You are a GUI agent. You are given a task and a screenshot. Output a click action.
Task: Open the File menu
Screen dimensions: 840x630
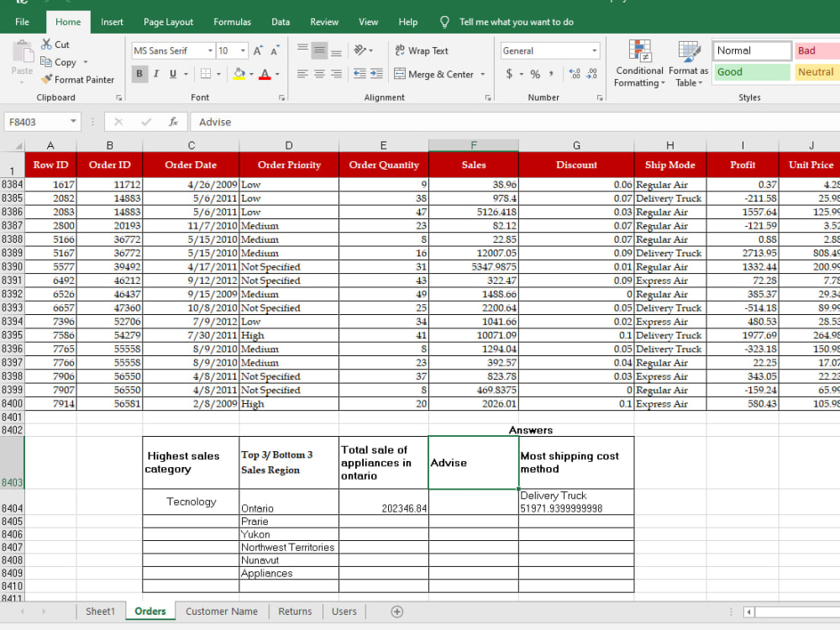(x=22, y=22)
